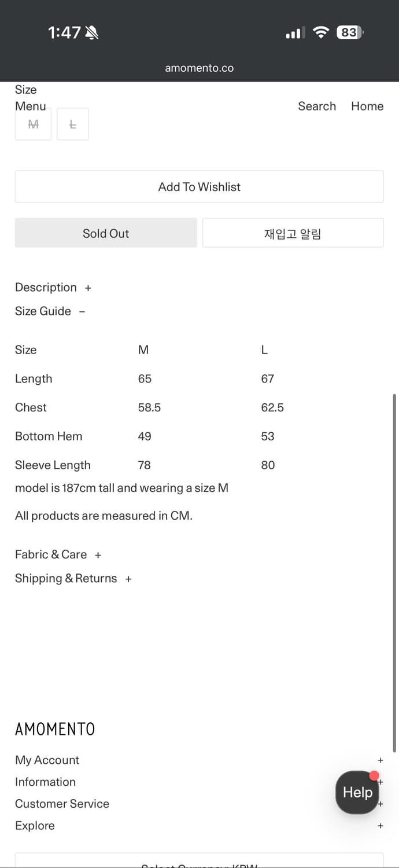The width and height of the screenshot is (399, 868).
Task: Tap the battery level indicator
Action: click(x=349, y=32)
